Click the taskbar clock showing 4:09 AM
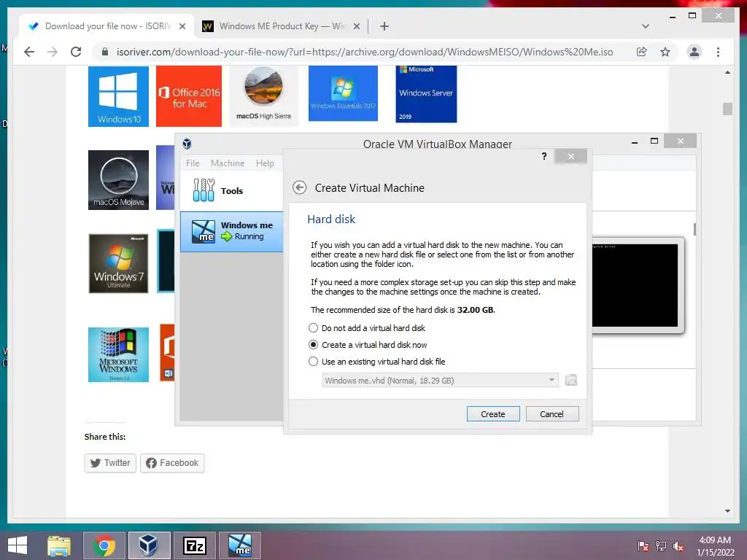 (x=715, y=546)
